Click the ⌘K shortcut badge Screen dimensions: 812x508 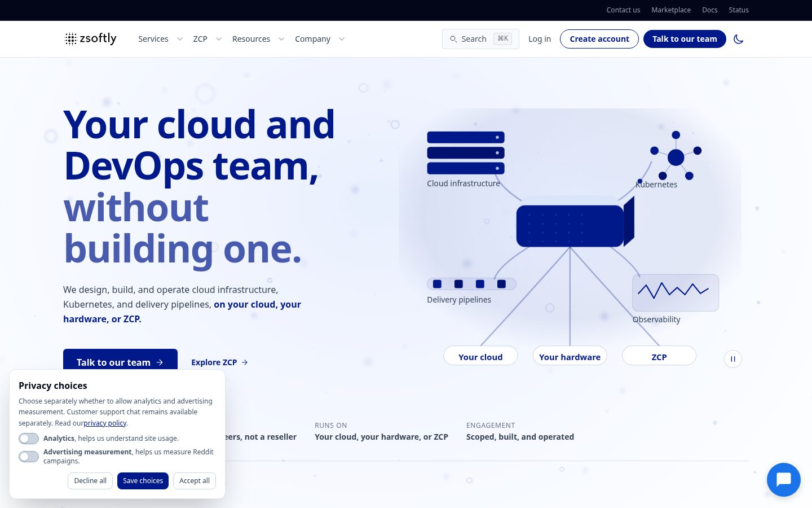pos(502,38)
